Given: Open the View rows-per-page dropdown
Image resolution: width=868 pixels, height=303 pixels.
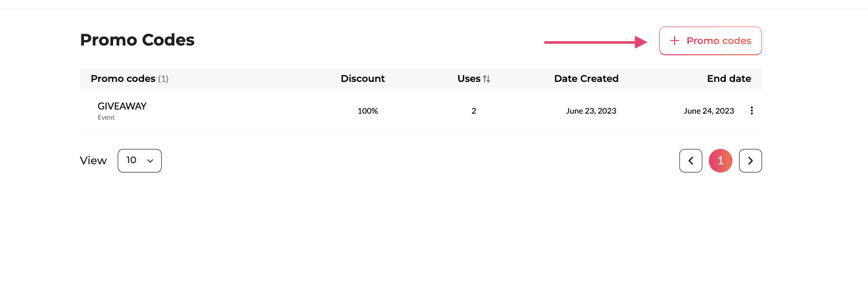Looking at the screenshot, I should pos(139,161).
